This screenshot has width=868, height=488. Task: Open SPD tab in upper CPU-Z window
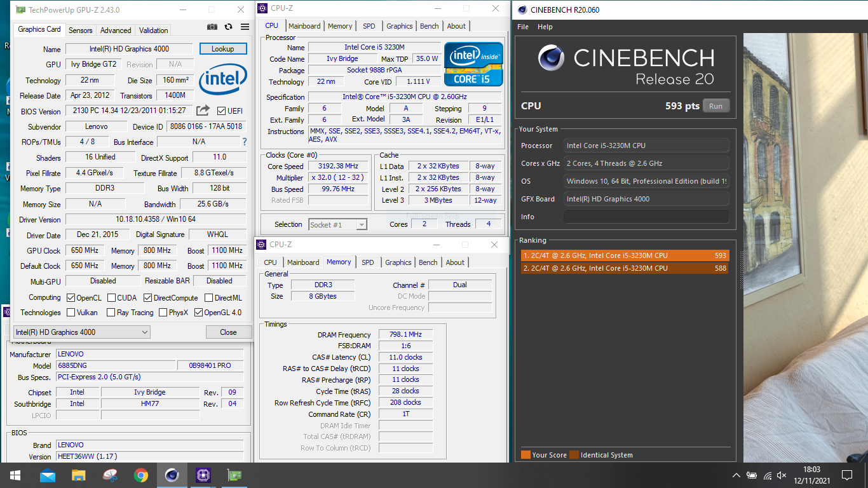[x=369, y=26]
